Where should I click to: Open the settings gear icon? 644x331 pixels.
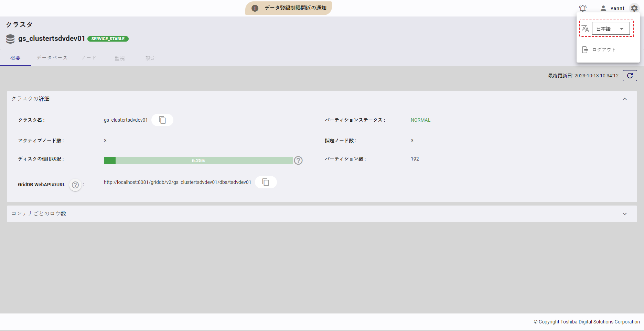634,8
